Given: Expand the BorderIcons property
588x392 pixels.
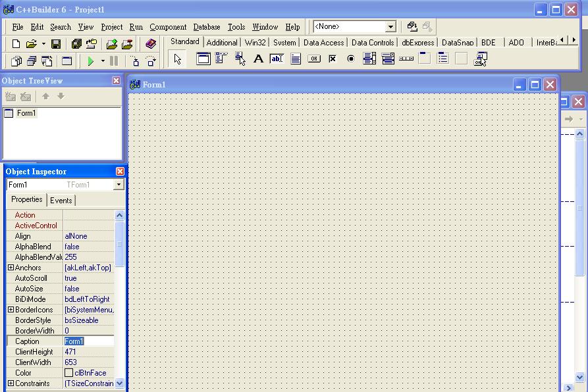Looking at the screenshot, I should [11, 310].
